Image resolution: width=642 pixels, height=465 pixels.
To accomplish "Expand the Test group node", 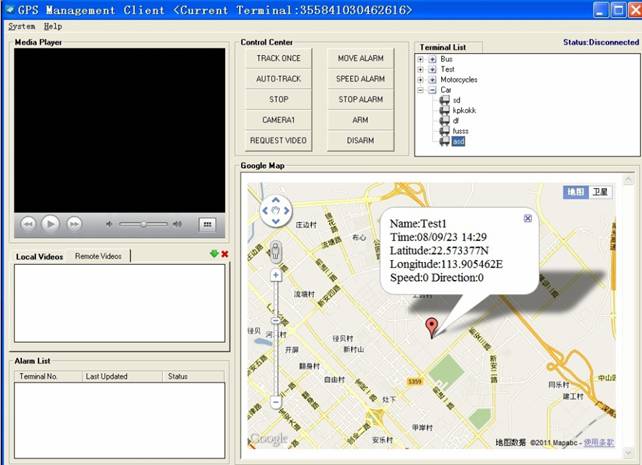I will 420,69.
